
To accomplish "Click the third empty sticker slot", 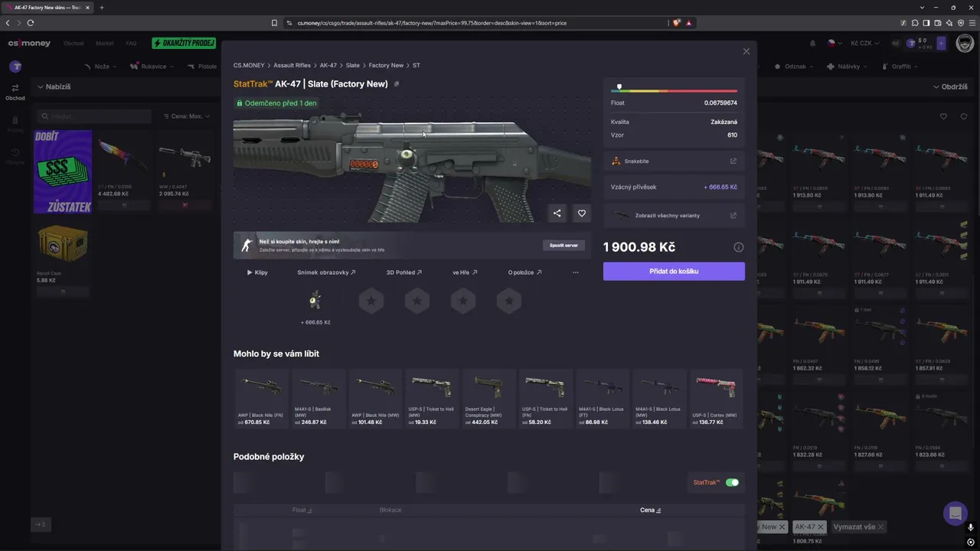I will [463, 302].
